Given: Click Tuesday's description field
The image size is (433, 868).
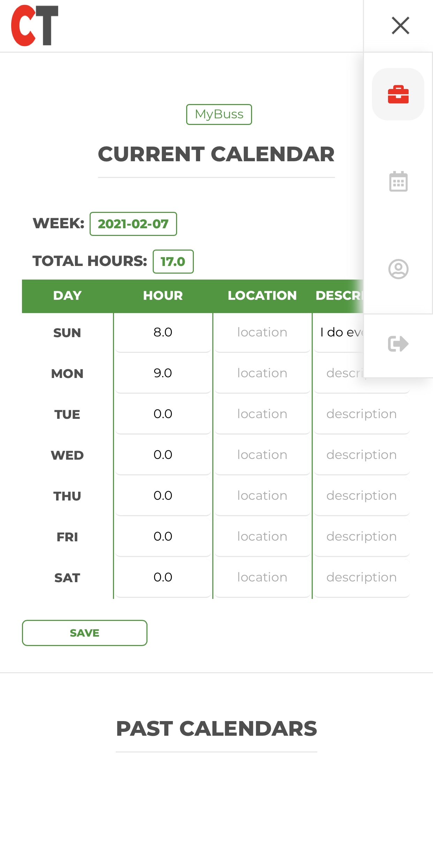Looking at the screenshot, I should pos(361,414).
